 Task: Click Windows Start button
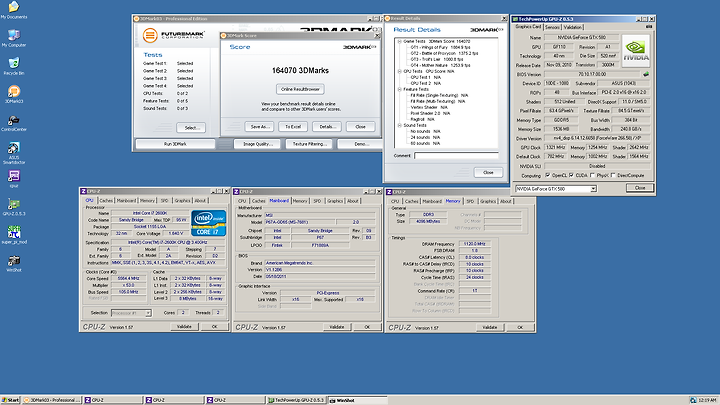pos(11,400)
